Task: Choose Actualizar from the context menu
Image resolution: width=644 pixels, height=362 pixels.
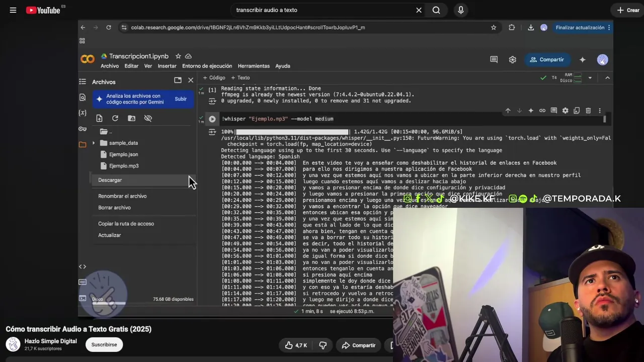Action: click(110, 235)
